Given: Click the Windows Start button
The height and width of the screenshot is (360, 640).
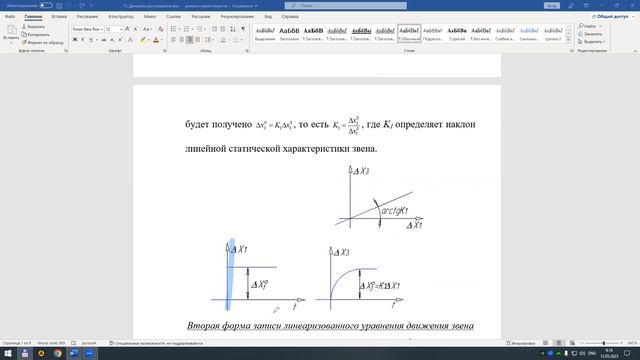Looking at the screenshot, I should (x=8, y=353).
